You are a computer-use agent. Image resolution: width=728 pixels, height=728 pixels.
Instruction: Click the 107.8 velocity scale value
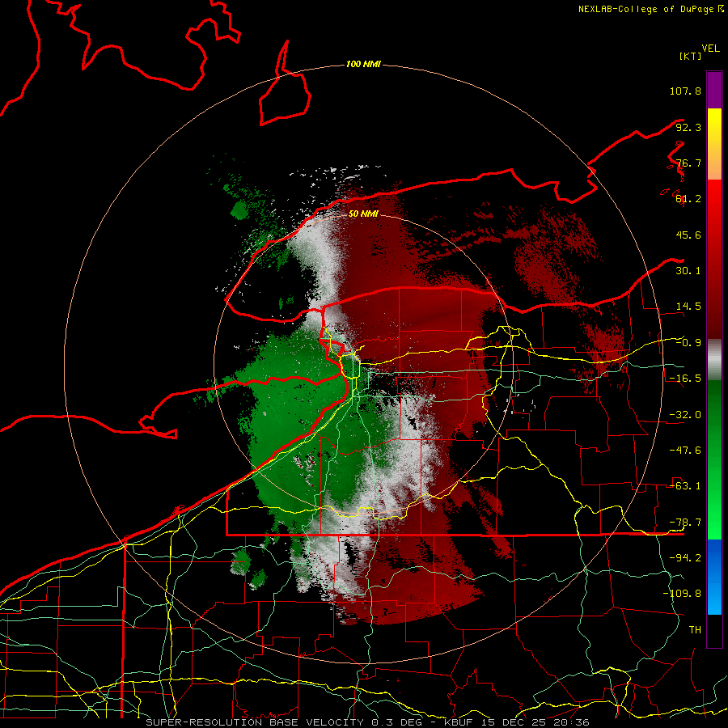click(x=685, y=91)
